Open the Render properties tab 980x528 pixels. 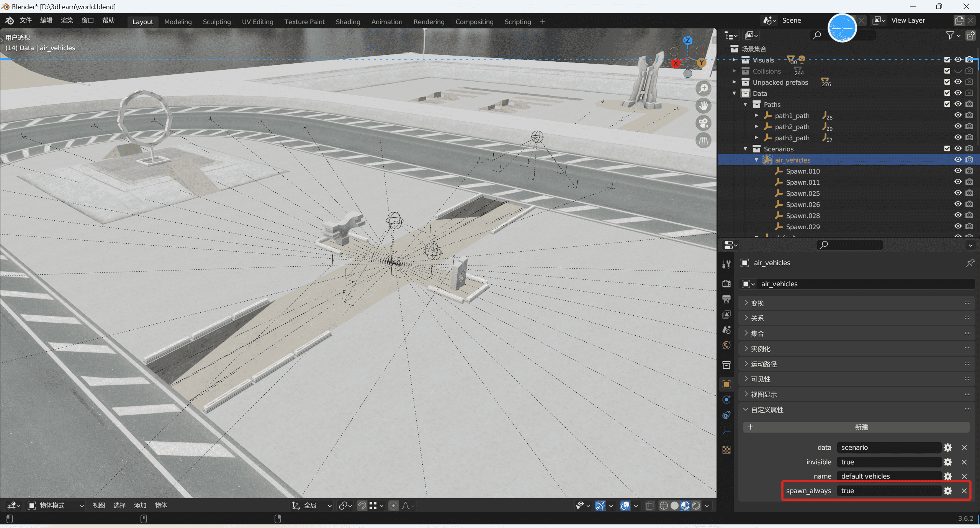pos(726,284)
